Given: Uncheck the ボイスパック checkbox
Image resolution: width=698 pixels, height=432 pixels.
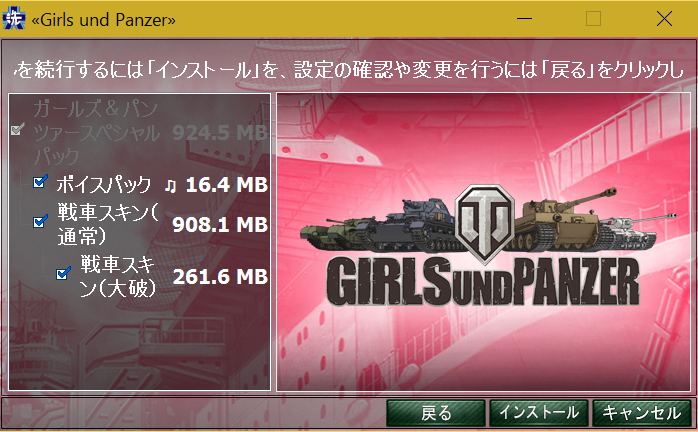Looking at the screenshot, I should [x=41, y=181].
